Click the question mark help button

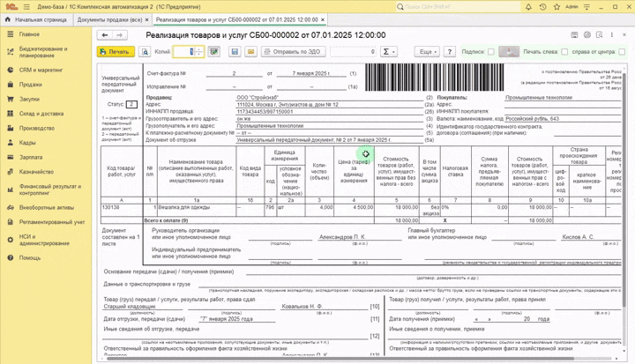[449, 52]
